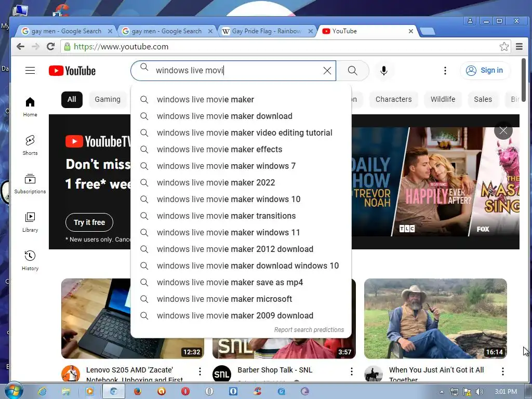Reload the page with refresh button
This screenshot has height=399, width=532.
[x=50, y=46]
